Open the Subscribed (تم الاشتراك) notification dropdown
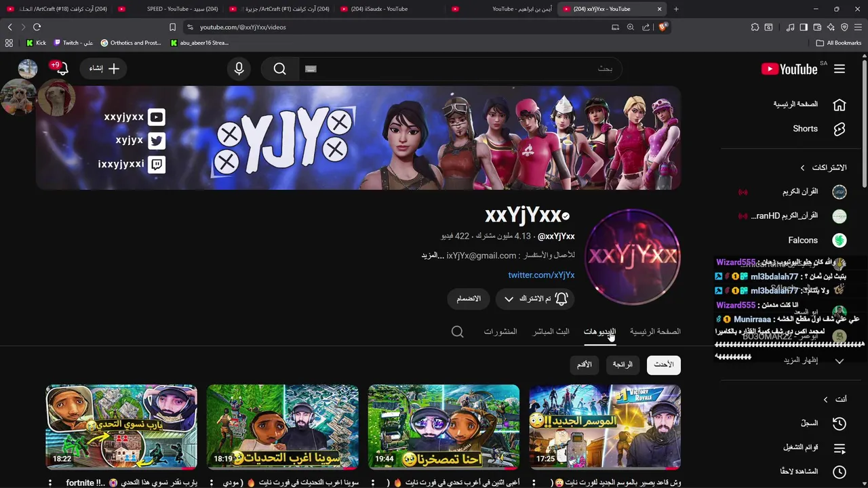Screen dimensions: 868x488 click(535, 299)
